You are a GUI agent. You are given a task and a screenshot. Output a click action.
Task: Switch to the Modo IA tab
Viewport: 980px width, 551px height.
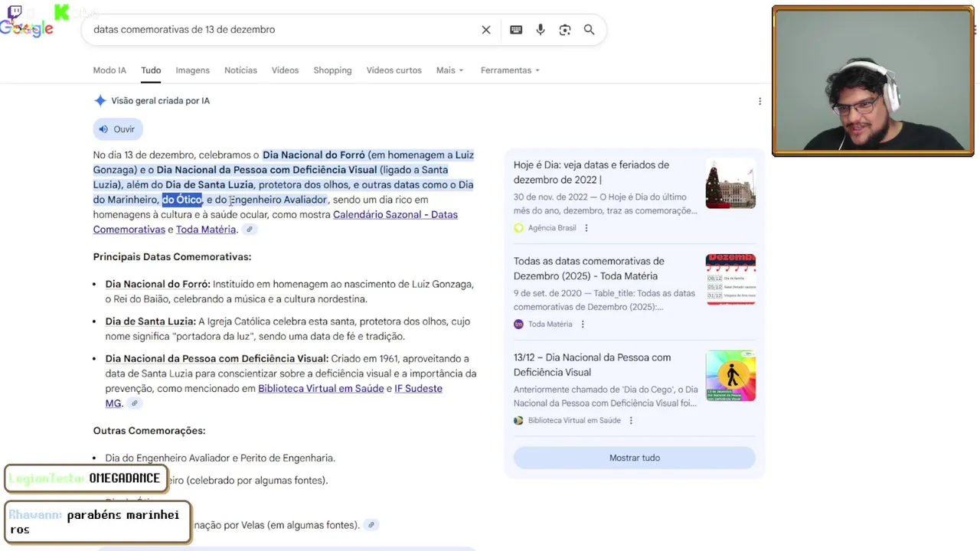(x=109, y=70)
